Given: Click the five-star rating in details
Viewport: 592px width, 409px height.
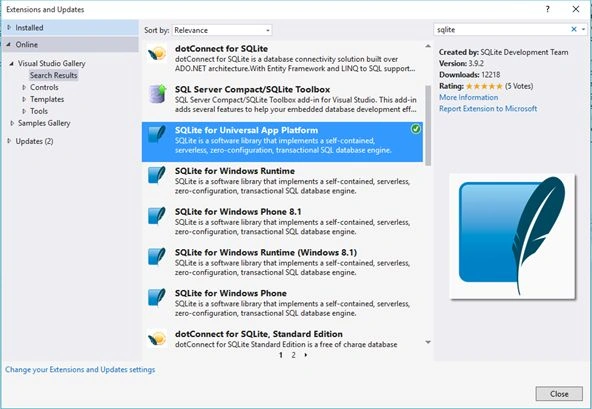Looking at the screenshot, I should coord(484,86).
